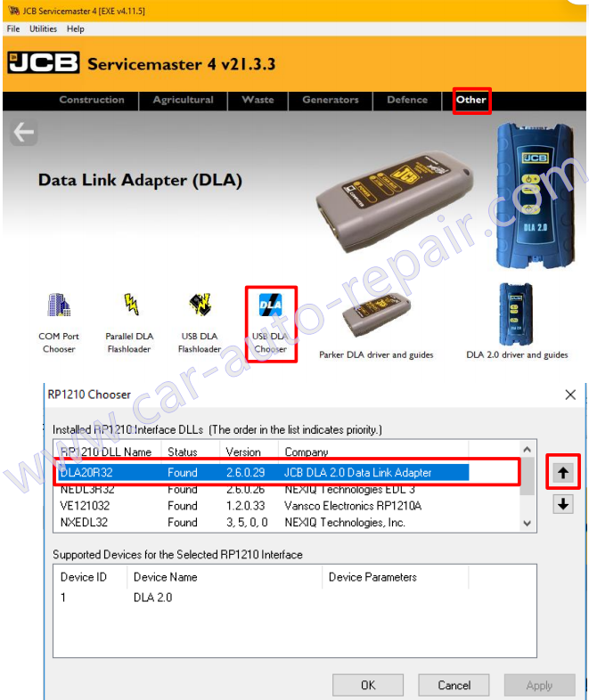589x700 pixels.
Task: Click the Vansco Electronics RP1210A company cell
Action: 353,506
